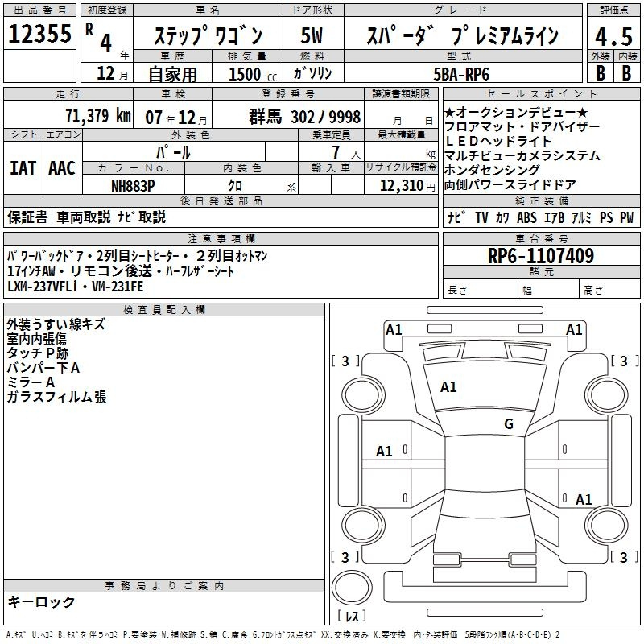Click TV in genuine equipment row
The image size is (644, 644).
[481, 217]
